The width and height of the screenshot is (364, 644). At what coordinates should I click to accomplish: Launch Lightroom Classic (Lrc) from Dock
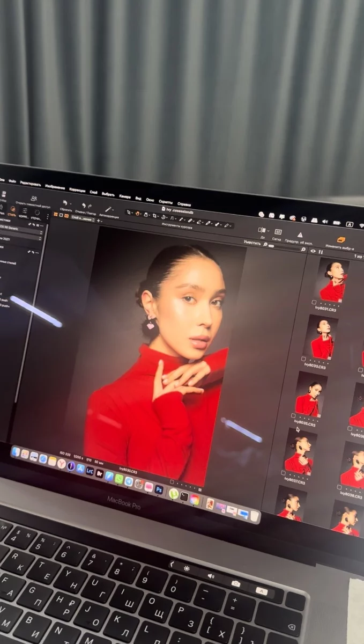90,471
